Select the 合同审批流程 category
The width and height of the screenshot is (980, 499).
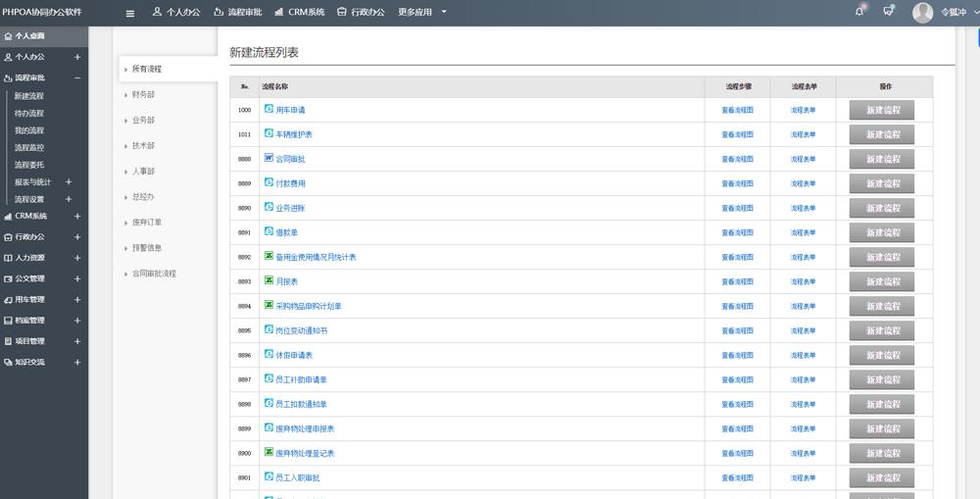(x=154, y=274)
